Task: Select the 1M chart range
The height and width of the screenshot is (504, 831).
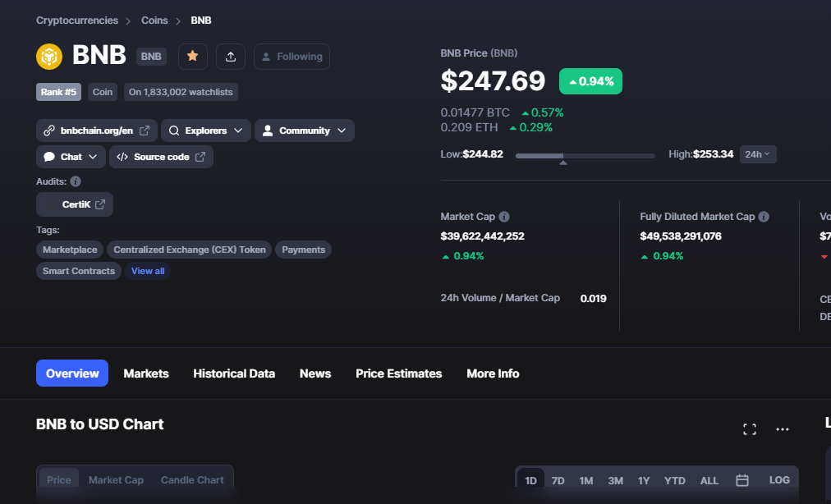Action: coord(585,480)
